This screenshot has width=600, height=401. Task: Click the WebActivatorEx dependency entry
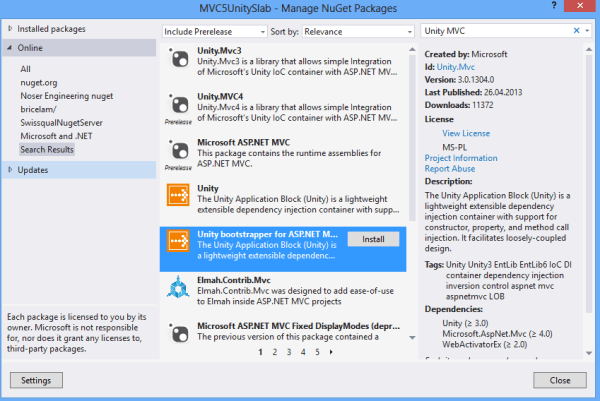[x=484, y=344]
